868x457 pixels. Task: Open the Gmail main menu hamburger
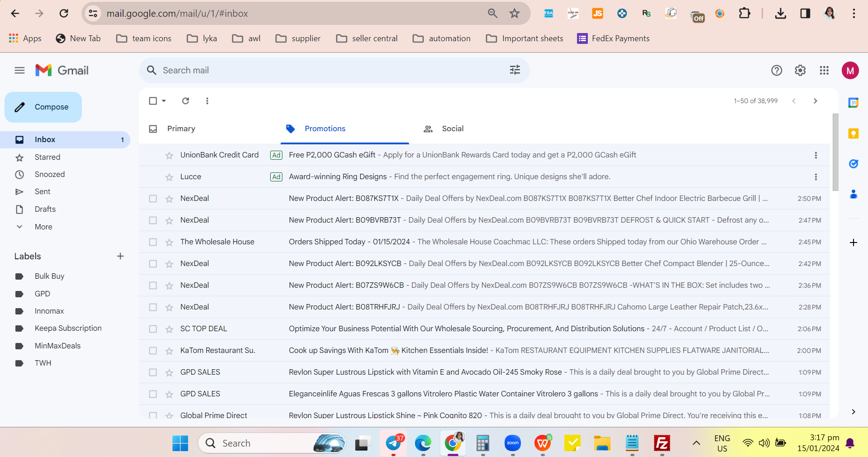19,70
